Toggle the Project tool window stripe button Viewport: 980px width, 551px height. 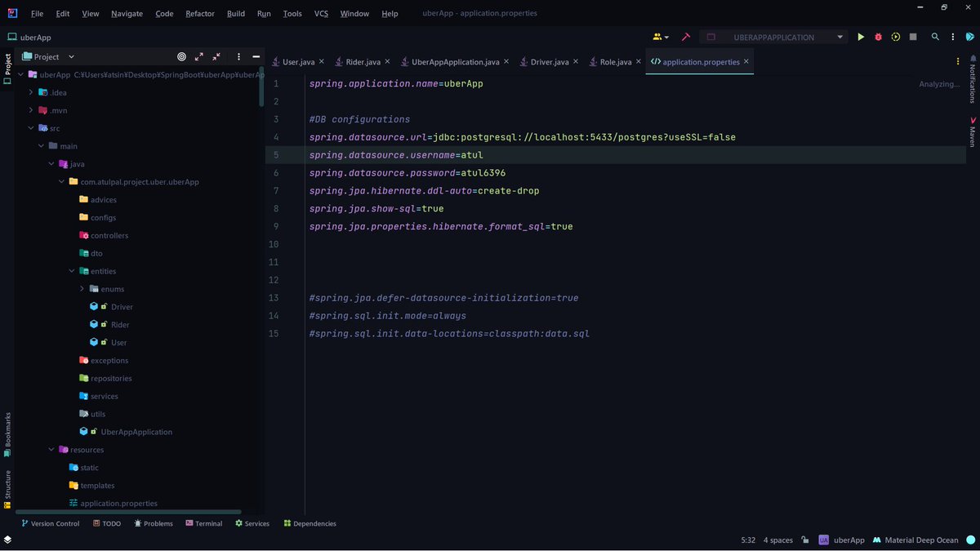coord(7,69)
